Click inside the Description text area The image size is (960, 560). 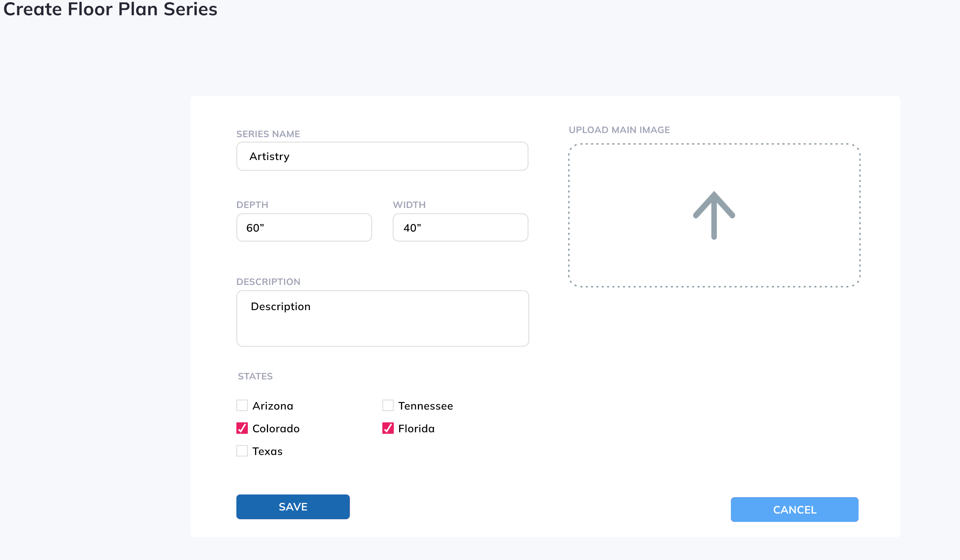point(382,318)
